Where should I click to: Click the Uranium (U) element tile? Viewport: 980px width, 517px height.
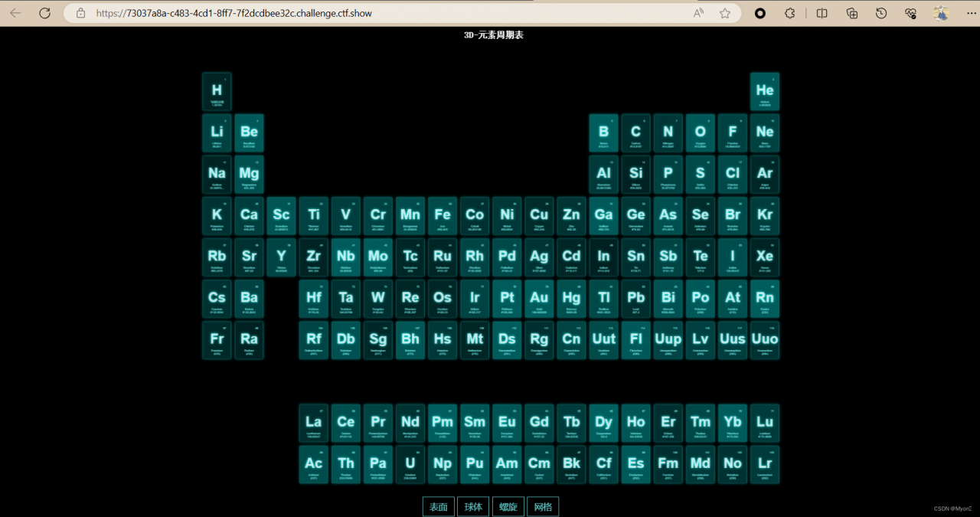coord(410,464)
